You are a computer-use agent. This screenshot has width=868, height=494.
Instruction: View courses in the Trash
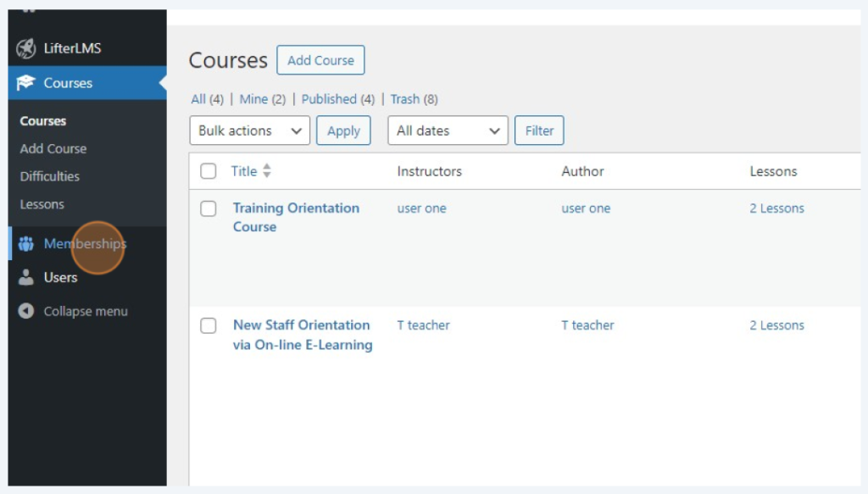click(405, 99)
